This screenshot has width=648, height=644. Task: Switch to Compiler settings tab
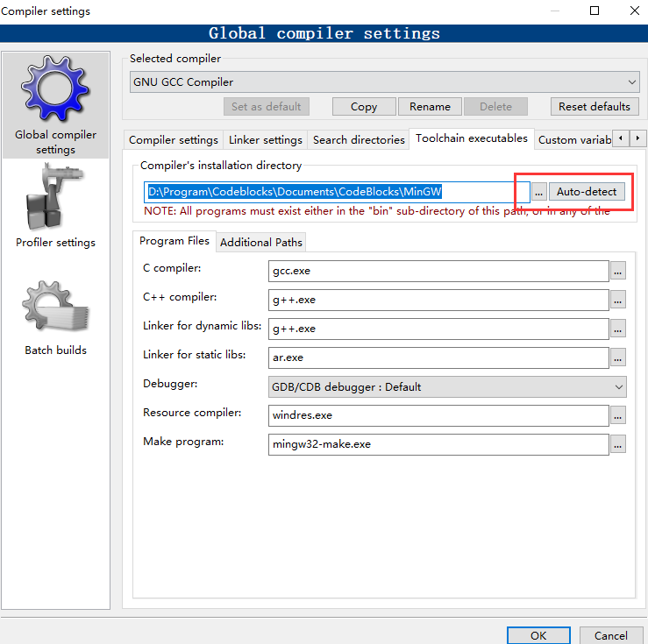(x=173, y=140)
